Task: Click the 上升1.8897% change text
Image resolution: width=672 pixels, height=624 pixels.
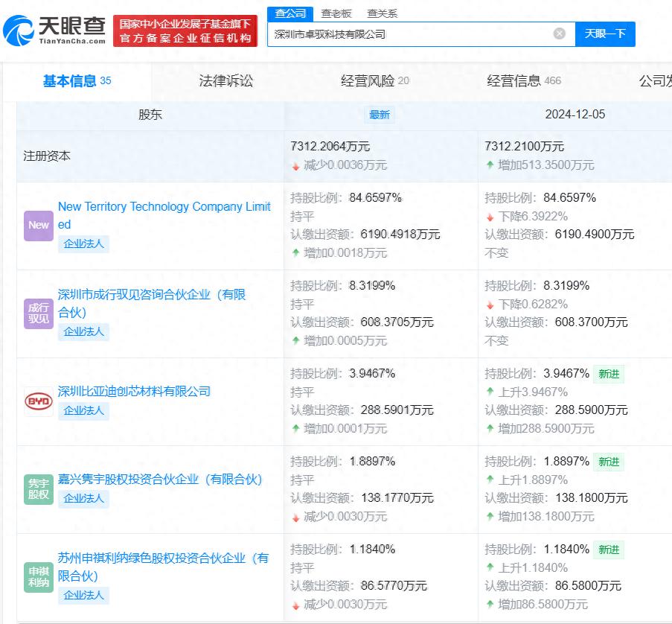Action: [533, 480]
